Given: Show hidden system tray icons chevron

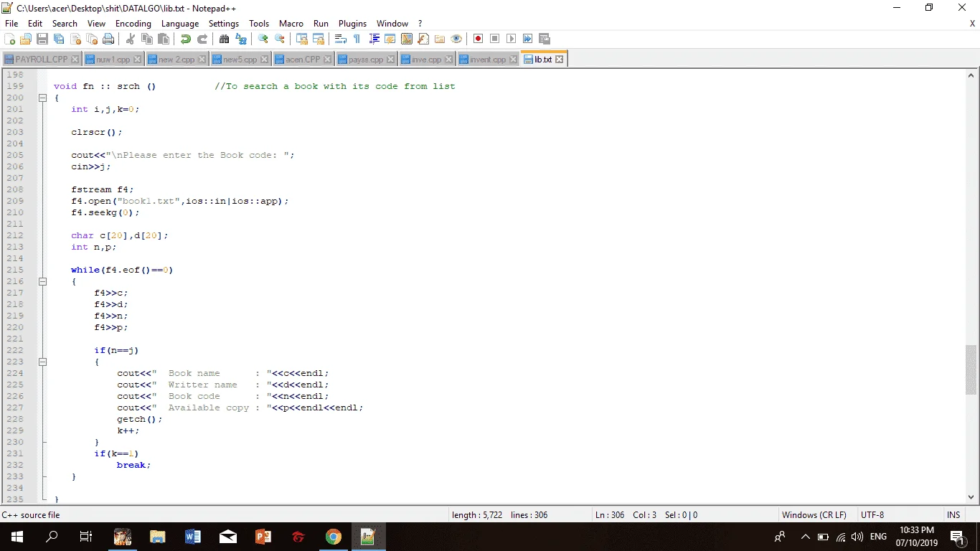Looking at the screenshot, I should [x=805, y=537].
